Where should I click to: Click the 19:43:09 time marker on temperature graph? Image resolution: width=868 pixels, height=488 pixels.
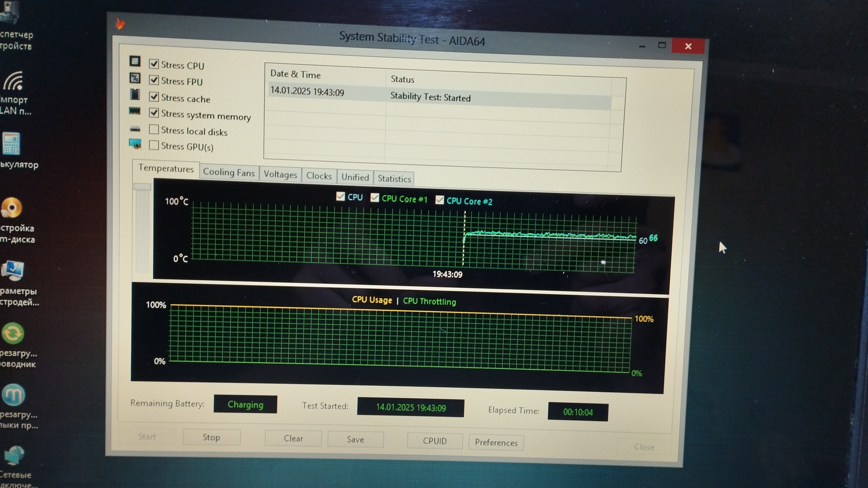click(x=447, y=274)
